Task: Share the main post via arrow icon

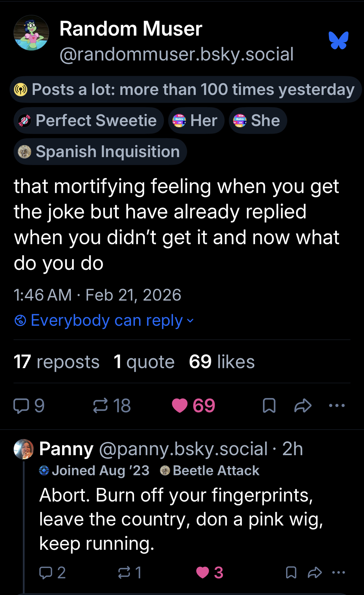Action: pos(303,406)
